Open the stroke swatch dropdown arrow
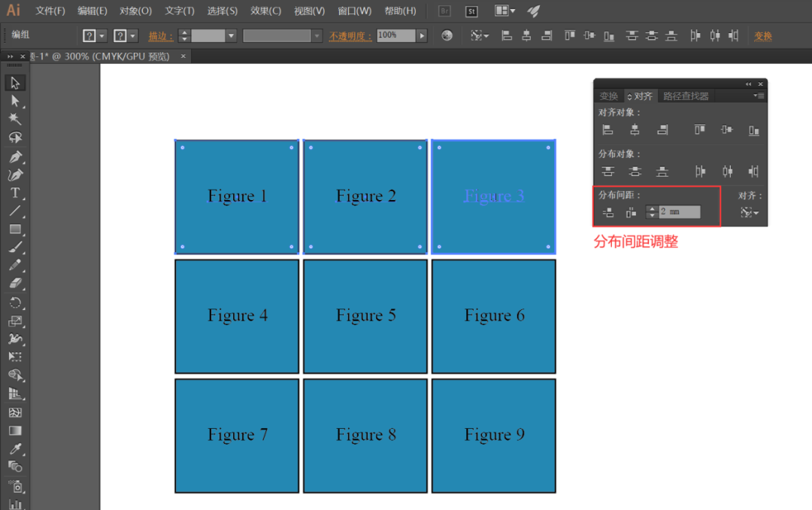 [133, 36]
